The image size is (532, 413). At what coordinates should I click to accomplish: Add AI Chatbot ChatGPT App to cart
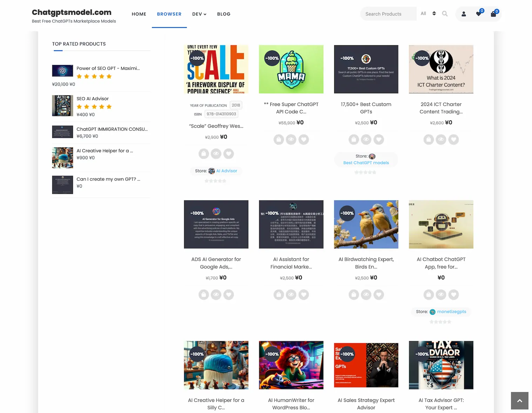(429, 294)
